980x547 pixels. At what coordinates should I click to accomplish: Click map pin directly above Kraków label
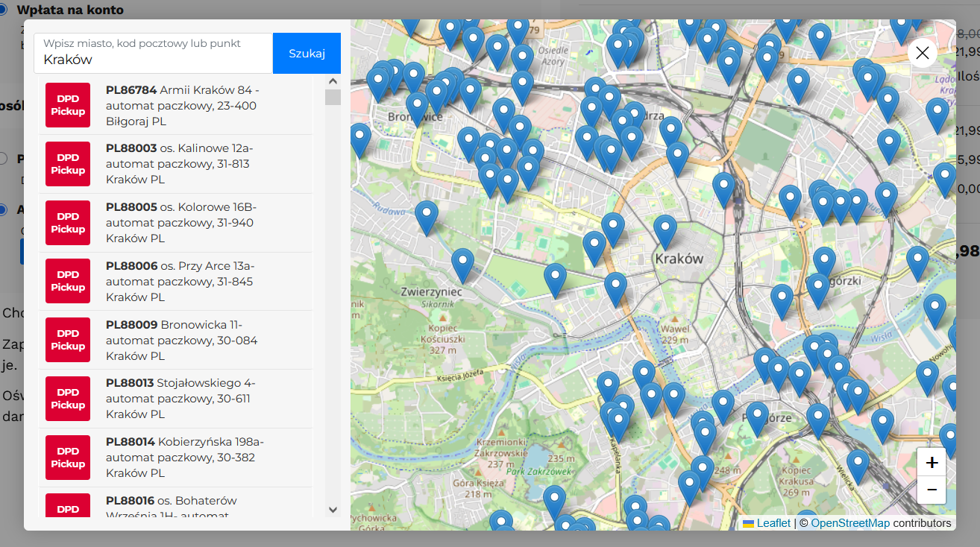coord(665,230)
